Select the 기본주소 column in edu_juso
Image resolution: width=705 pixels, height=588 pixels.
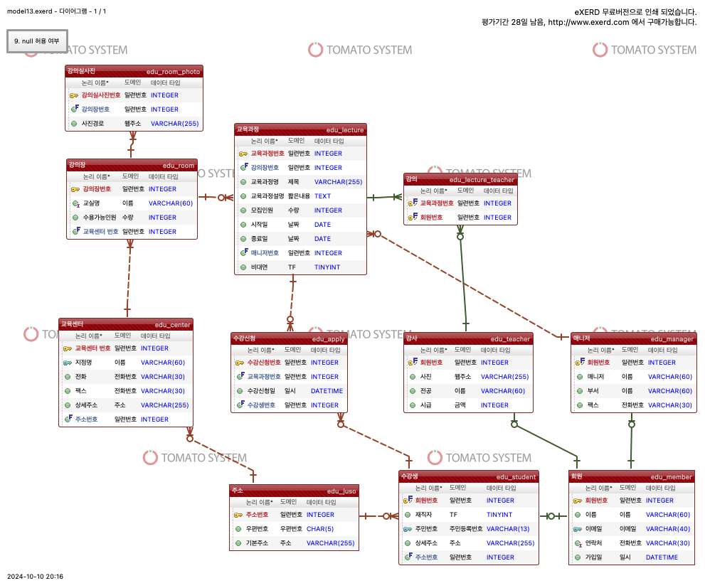point(294,543)
